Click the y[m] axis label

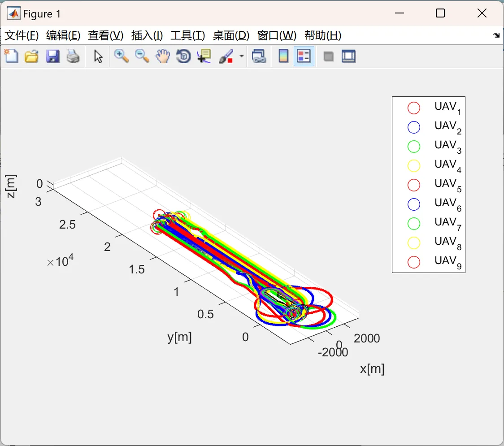179,337
